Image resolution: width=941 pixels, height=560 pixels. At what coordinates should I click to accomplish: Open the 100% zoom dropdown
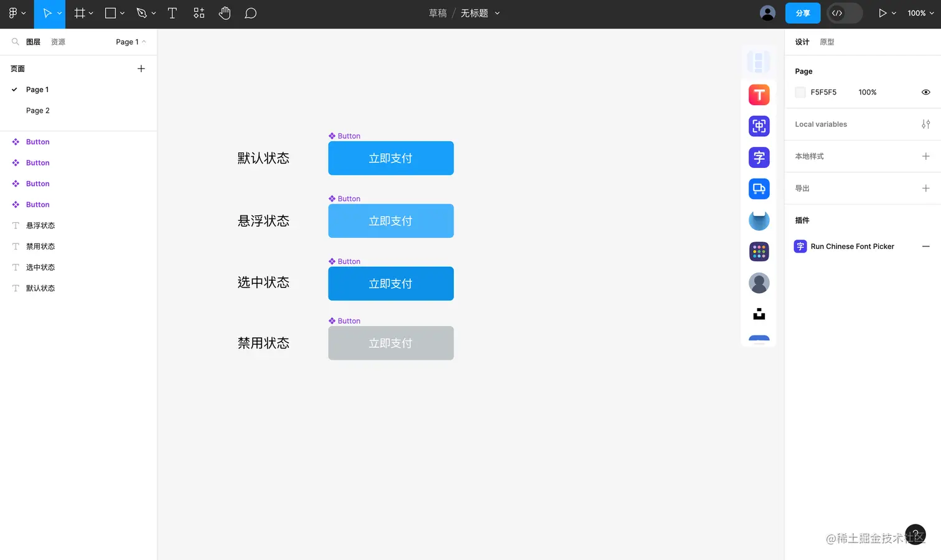pyautogui.click(x=921, y=13)
